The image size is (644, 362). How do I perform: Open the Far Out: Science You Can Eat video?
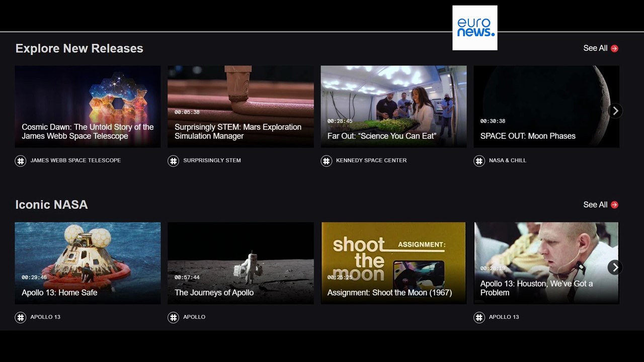point(393,106)
